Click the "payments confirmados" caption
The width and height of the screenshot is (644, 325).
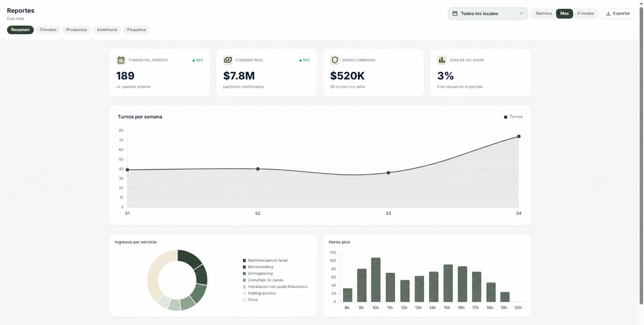[x=244, y=87]
